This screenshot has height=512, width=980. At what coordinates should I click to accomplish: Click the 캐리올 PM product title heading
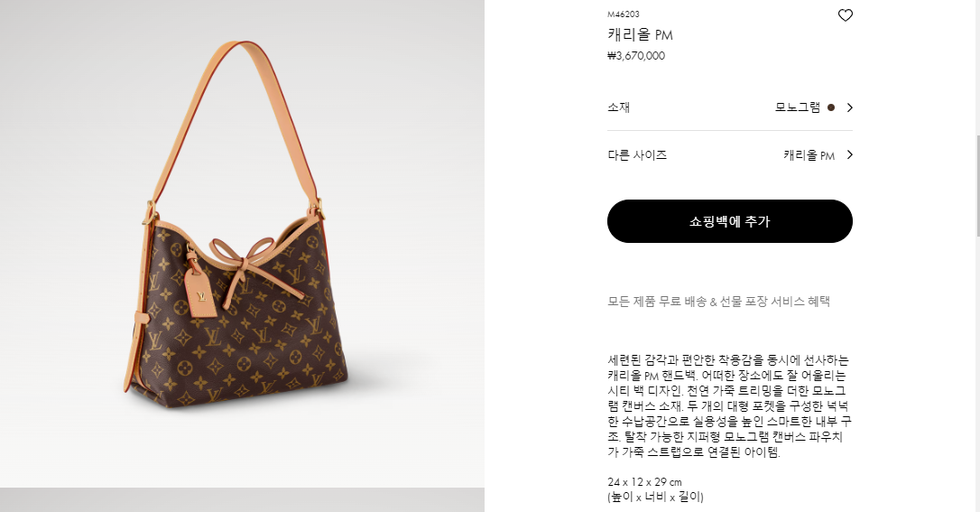[640, 34]
